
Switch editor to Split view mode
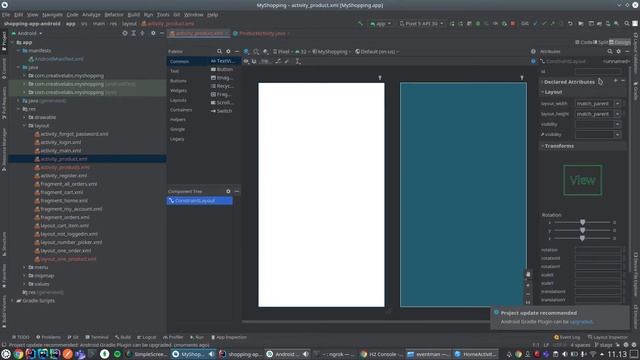601,42
